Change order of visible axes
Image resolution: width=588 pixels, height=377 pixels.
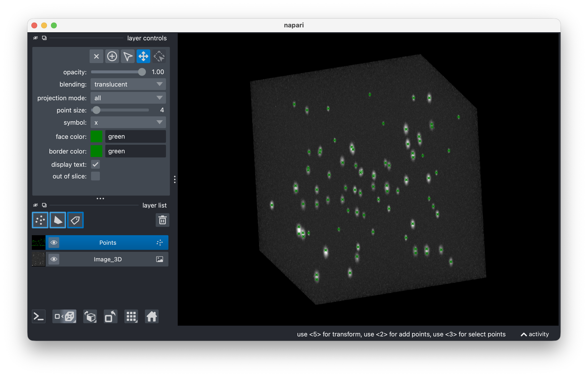(x=90, y=317)
